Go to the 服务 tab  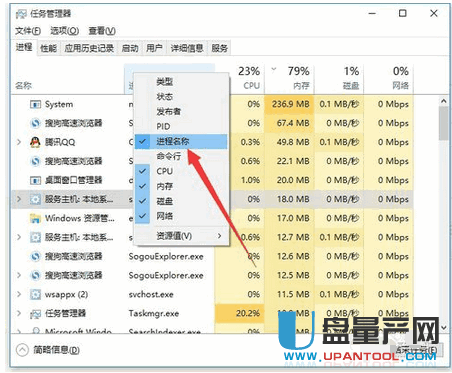219,48
